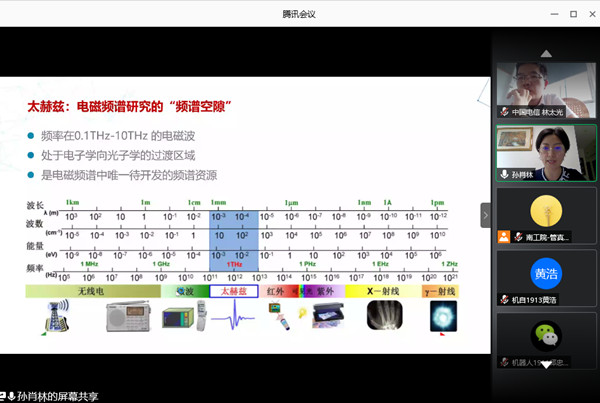Select 孙肖林 speaker video tile
Viewport: 600px width, 403px height.
pos(545,151)
